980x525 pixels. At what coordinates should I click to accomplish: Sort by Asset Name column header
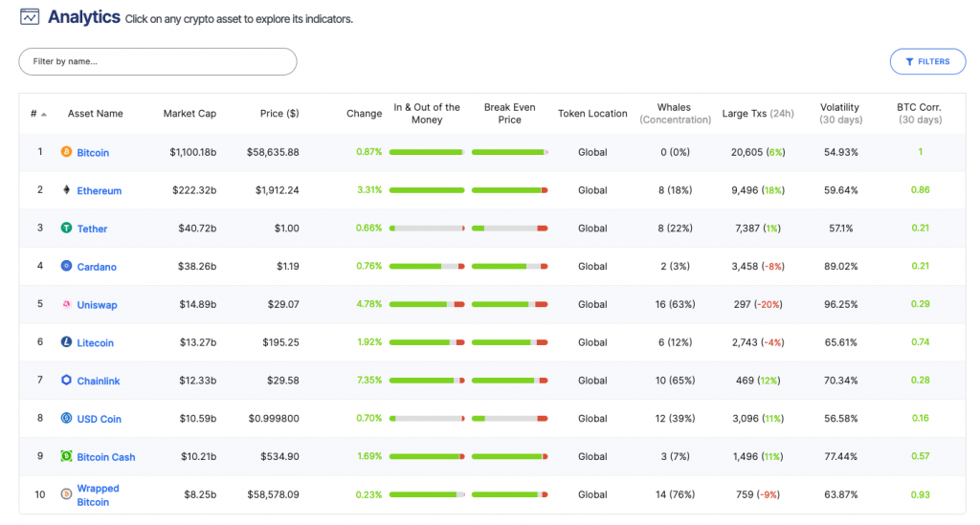coord(96,114)
